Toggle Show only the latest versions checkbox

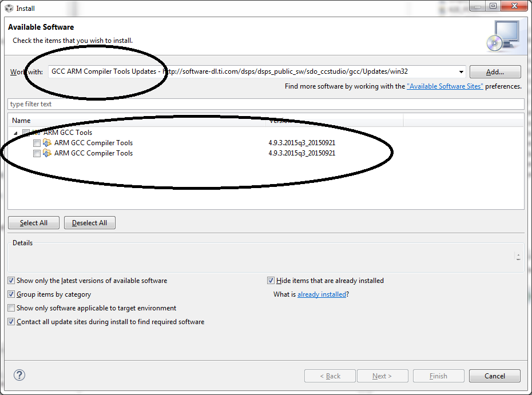[x=11, y=281]
